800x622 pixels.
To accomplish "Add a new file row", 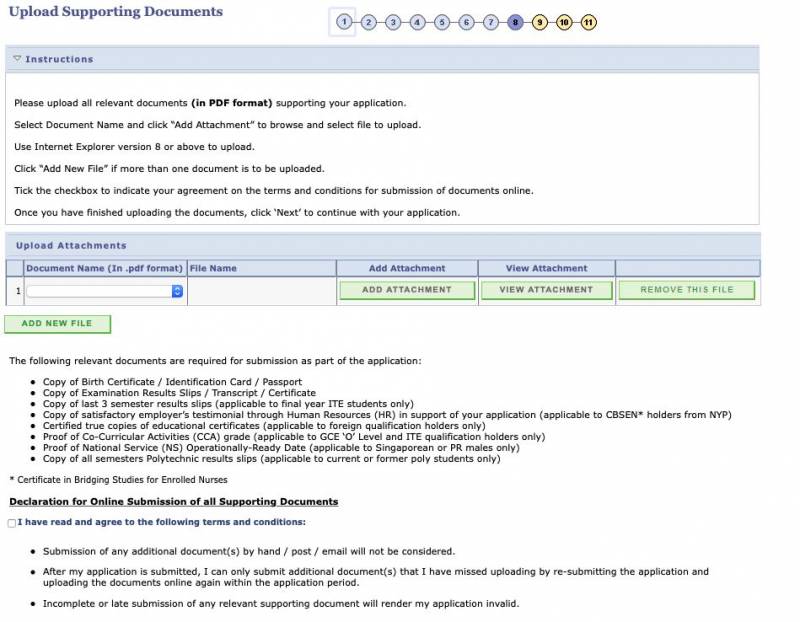I will (57, 324).
